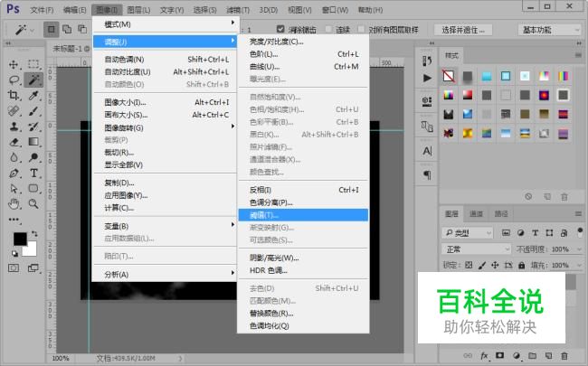Select the Rounded Rectangle shape tool

(x=33, y=189)
